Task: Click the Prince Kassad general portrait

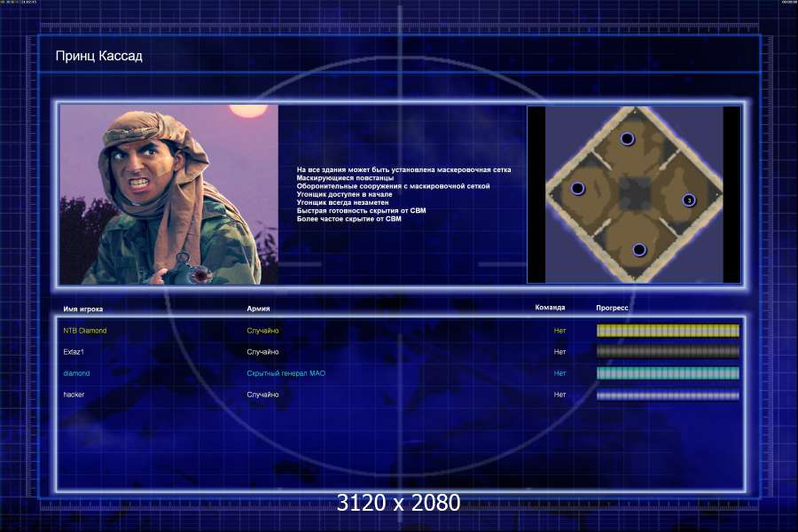Action: click(x=169, y=194)
